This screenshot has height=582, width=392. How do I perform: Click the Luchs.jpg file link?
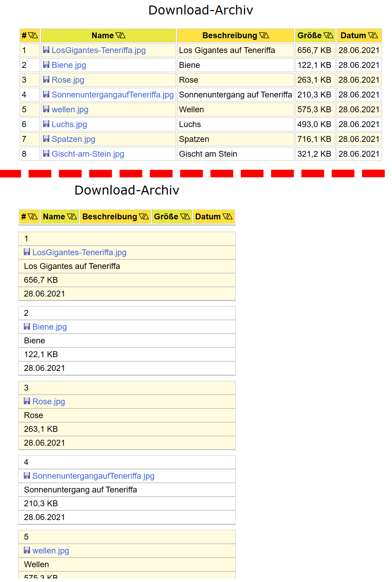pos(69,124)
